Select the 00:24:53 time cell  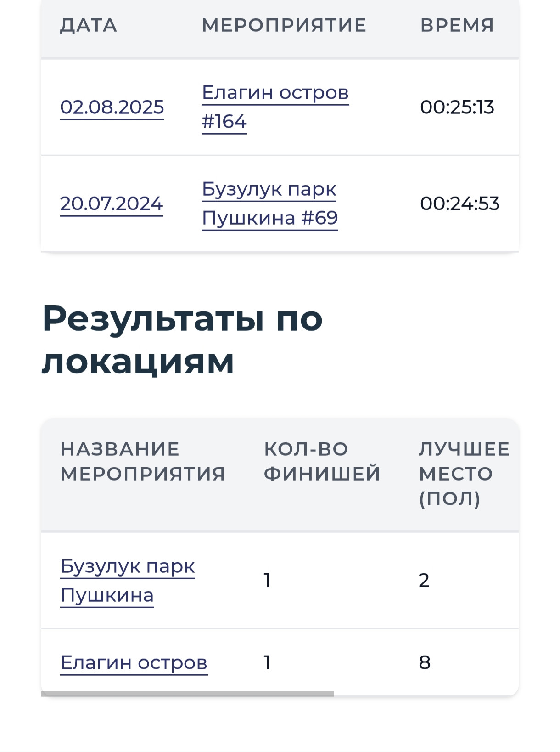pyautogui.click(x=460, y=204)
